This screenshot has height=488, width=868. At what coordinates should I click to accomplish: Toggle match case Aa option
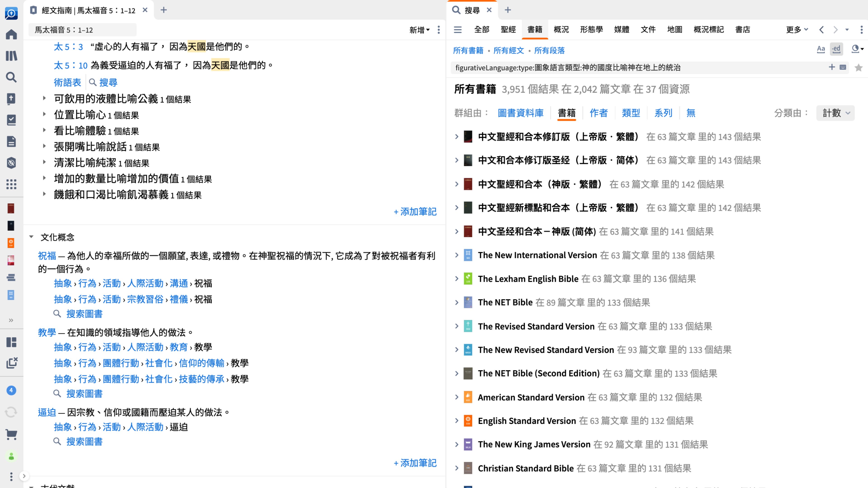(x=821, y=49)
